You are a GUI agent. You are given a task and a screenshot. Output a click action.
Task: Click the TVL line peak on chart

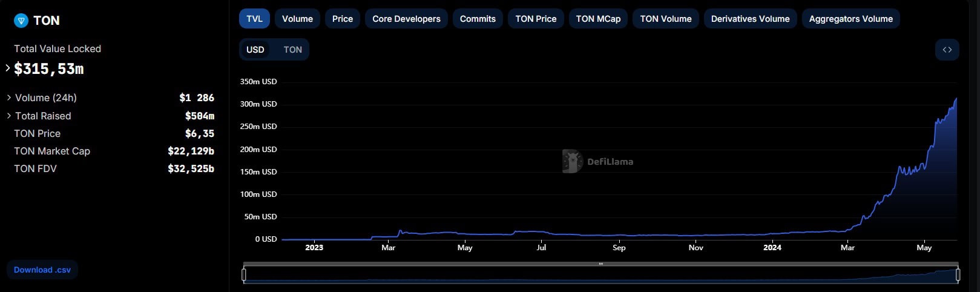click(x=956, y=98)
